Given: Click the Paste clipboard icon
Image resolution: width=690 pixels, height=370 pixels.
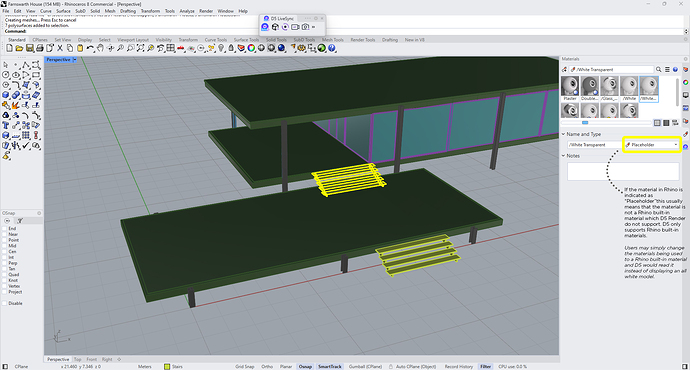Looking at the screenshot, I should click(80, 48).
